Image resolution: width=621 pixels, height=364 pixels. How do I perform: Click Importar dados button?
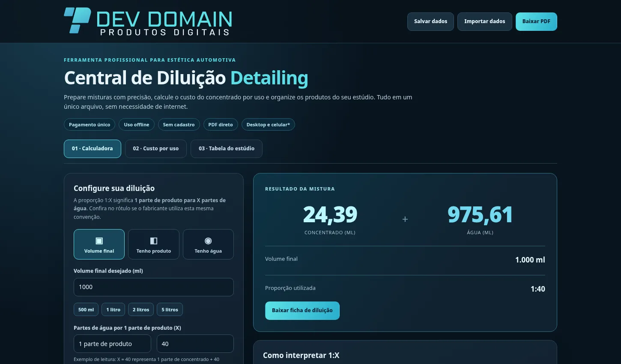click(x=485, y=21)
